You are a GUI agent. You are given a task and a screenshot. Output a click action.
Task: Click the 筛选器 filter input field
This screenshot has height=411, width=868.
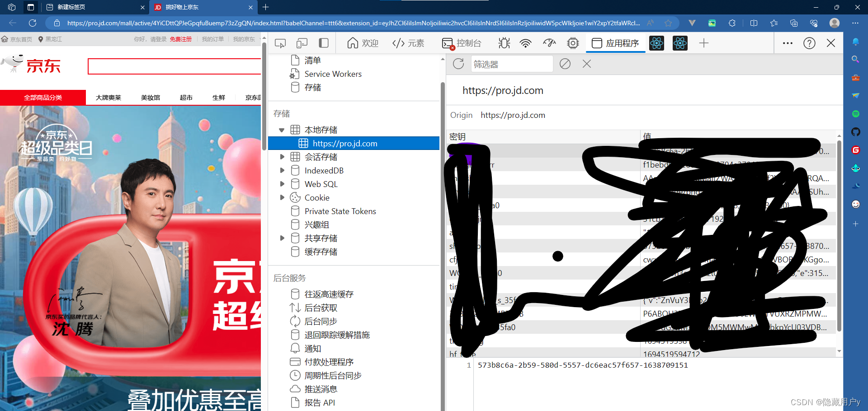click(x=511, y=64)
